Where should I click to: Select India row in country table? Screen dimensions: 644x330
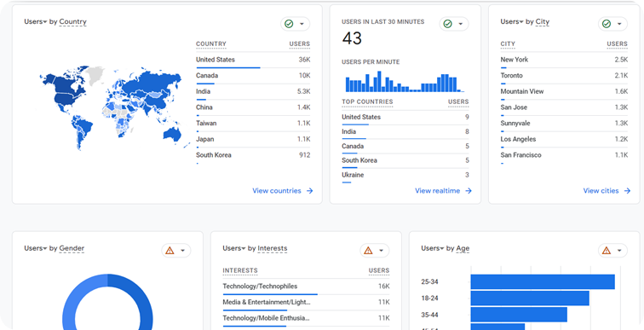pyautogui.click(x=253, y=91)
